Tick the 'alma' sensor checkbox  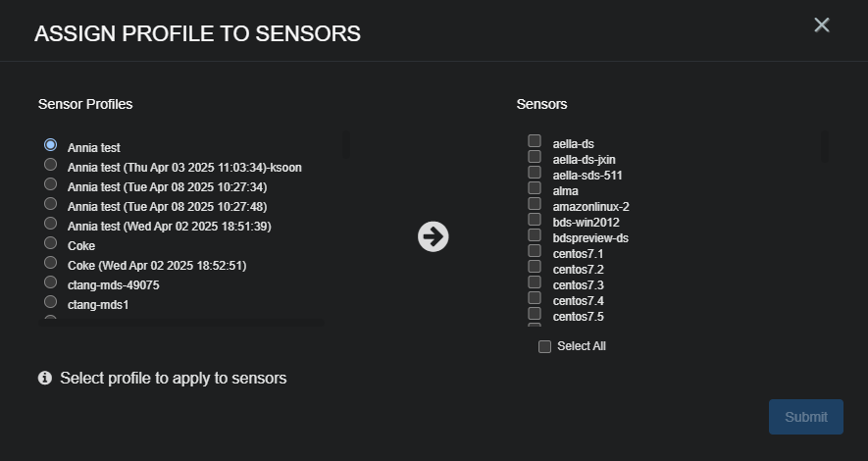535,188
